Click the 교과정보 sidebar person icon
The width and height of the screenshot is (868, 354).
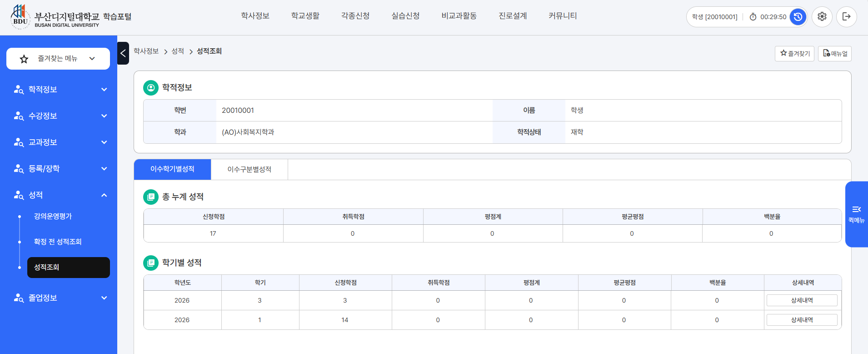19,142
